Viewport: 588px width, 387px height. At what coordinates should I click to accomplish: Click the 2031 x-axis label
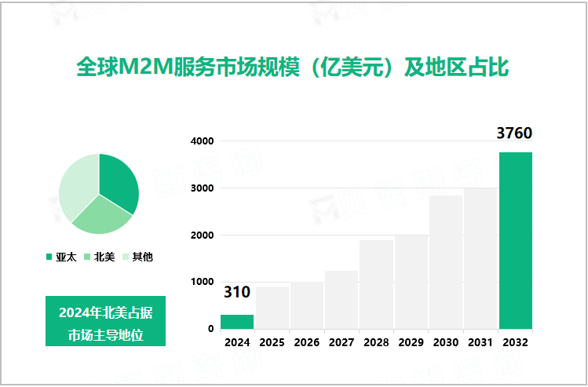[480, 342]
